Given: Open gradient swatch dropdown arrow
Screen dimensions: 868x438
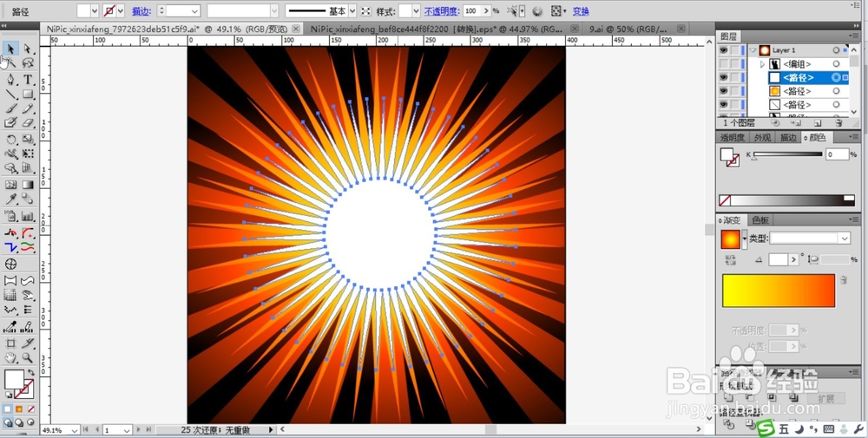Looking at the screenshot, I should 745,239.
